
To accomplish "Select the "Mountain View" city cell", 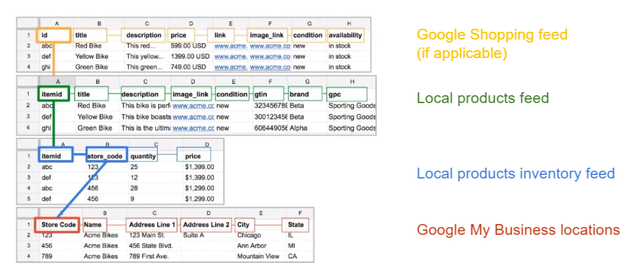I will [x=258, y=256].
